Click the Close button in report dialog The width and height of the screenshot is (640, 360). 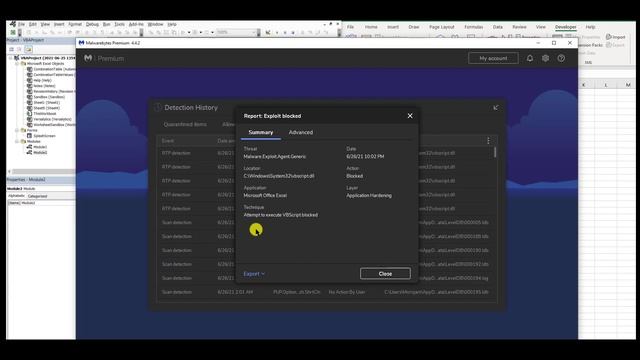[x=385, y=273]
